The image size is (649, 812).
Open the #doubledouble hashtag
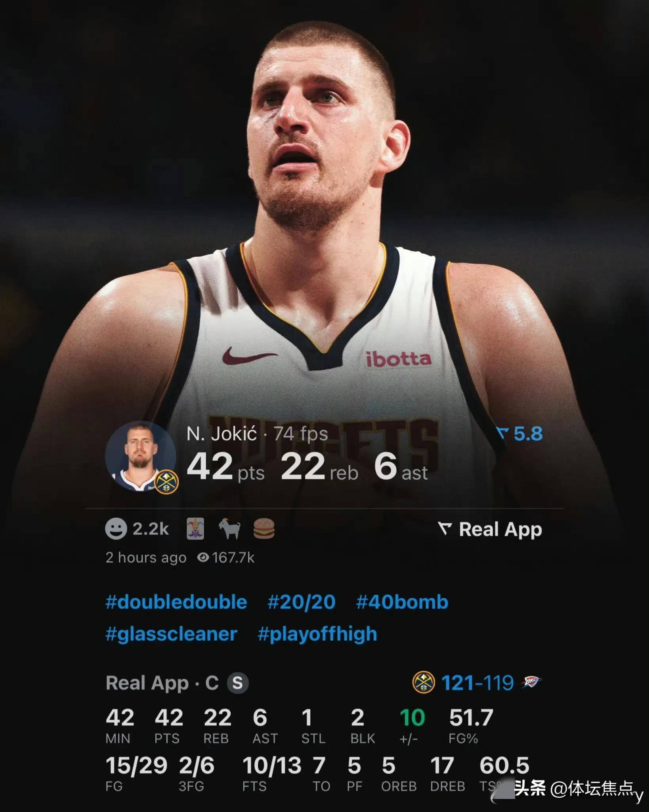(x=176, y=602)
